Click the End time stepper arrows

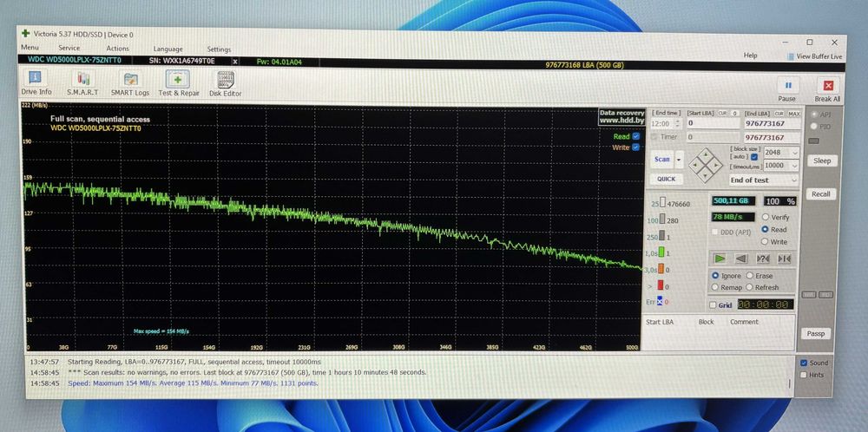[680, 124]
